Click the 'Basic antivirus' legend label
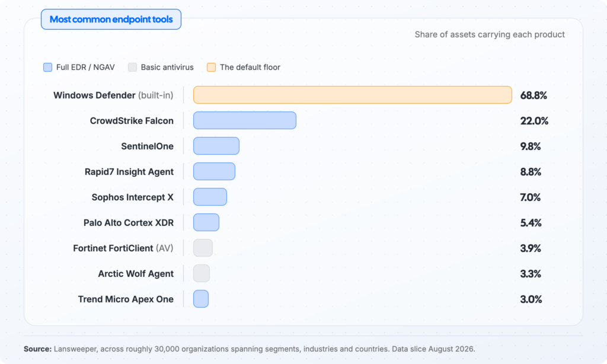 pyautogui.click(x=167, y=68)
